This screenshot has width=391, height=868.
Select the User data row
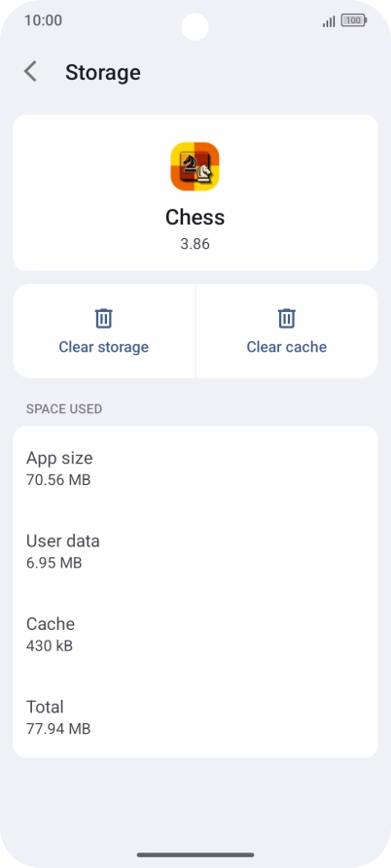tap(195, 551)
